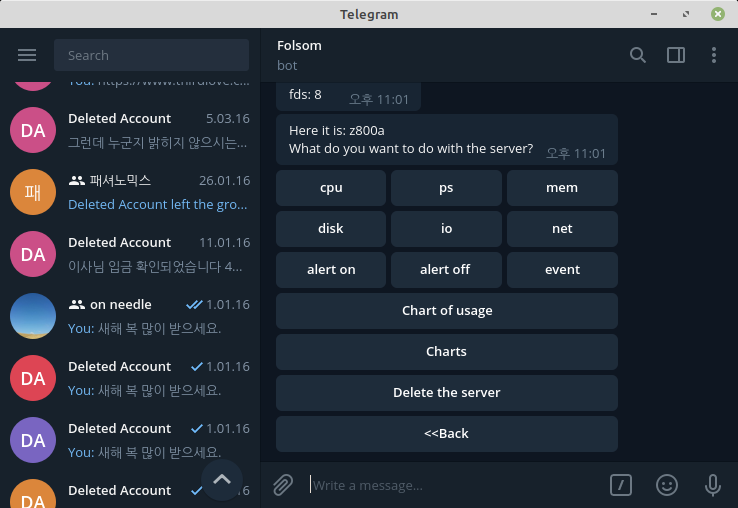738x508 pixels.
Task: Select the net bot button
Action: click(x=562, y=229)
